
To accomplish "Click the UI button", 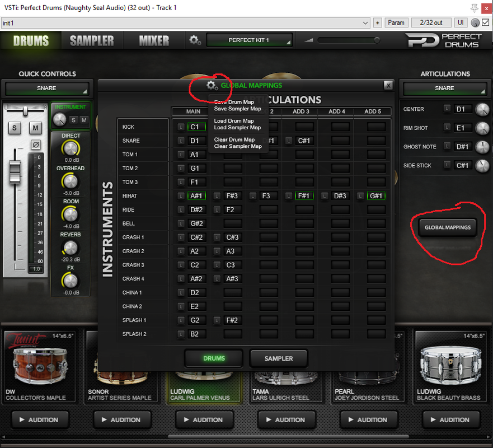I will tap(461, 22).
